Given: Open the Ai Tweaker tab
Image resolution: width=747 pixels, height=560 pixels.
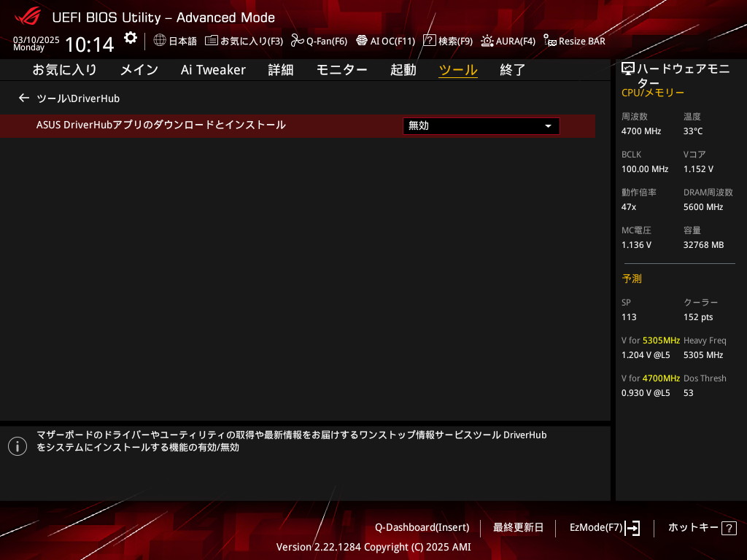Looking at the screenshot, I should [213, 70].
